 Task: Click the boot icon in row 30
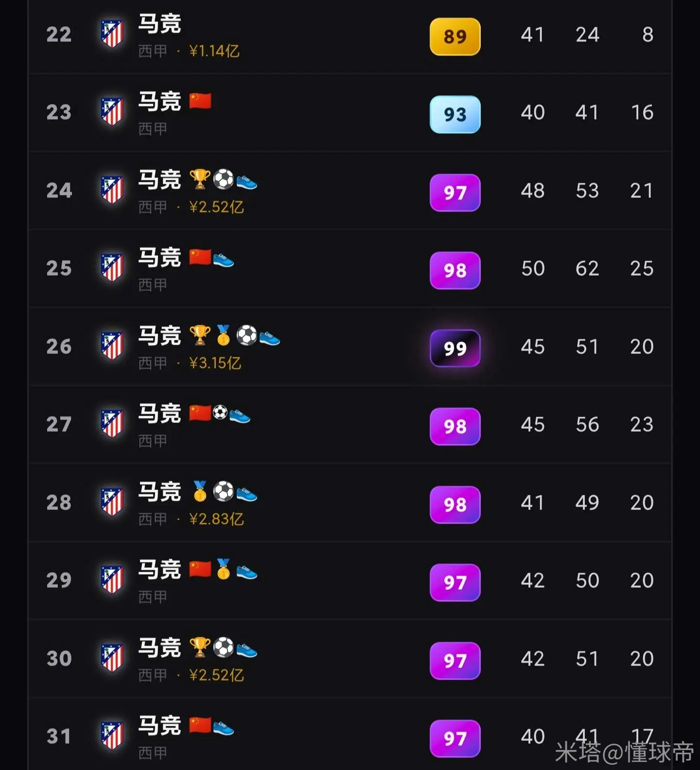coord(247,648)
